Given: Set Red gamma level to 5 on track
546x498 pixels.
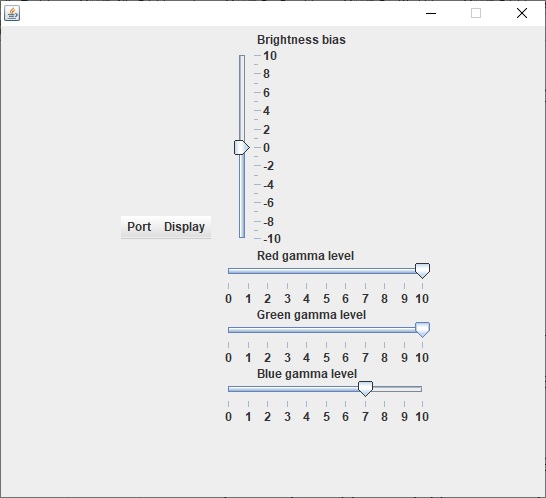Looking at the screenshot, I should 326,271.
